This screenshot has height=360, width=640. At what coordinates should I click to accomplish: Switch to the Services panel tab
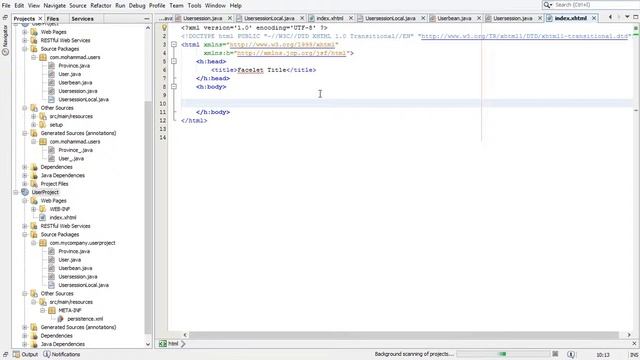[x=82, y=19]
